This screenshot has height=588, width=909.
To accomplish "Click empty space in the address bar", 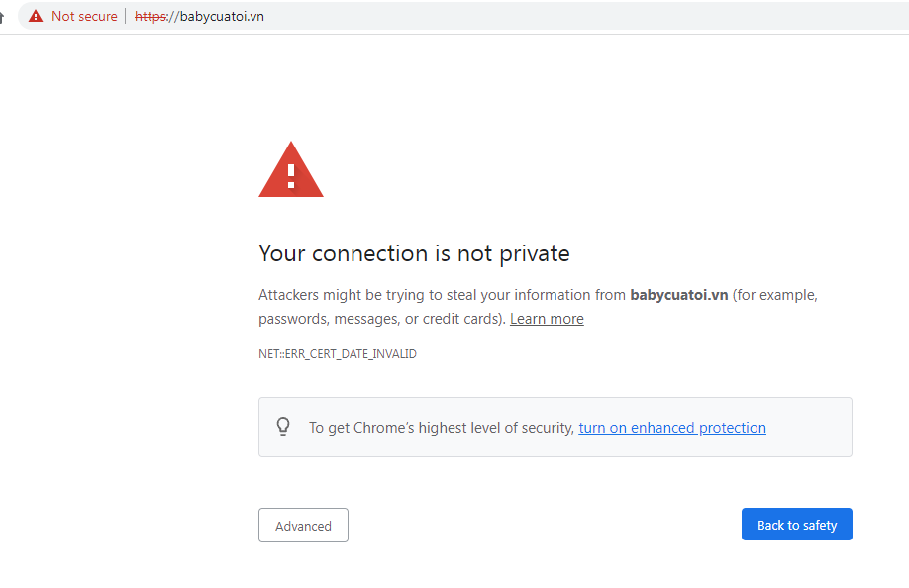I will pyautogui.click(x=594, y=16).
